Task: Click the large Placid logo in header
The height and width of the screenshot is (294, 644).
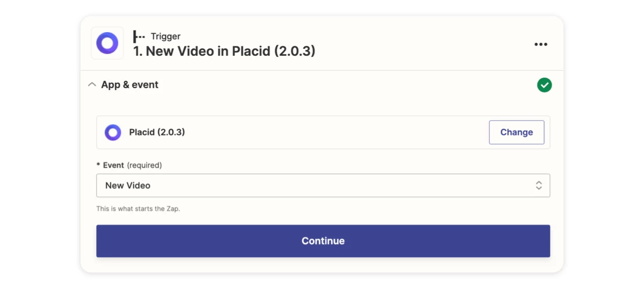Action: (x=107, y=43)
